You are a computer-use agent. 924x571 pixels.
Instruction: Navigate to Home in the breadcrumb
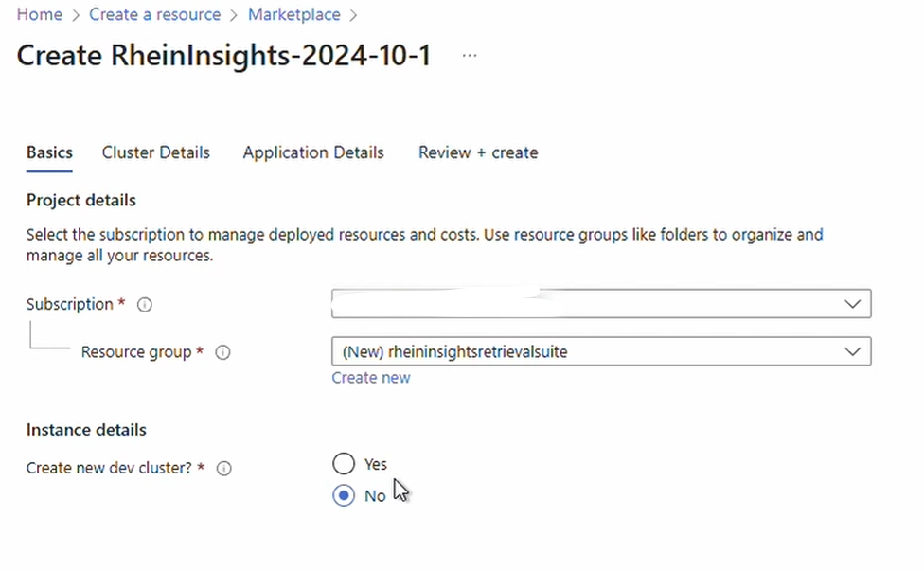click(x=40, y=14)
